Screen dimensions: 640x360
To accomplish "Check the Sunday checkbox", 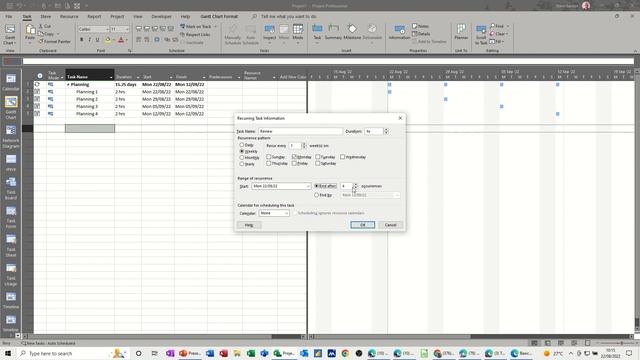I will (269, 157).
